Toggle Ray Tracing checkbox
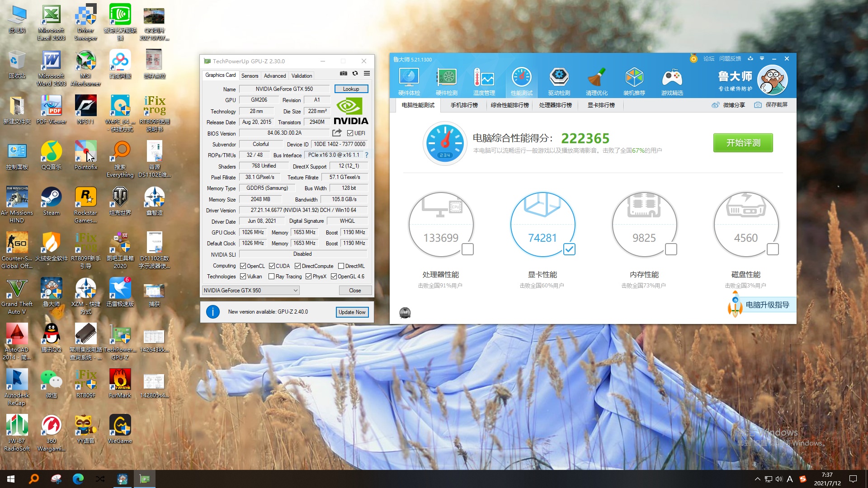This screenshot has height=488, width=868. 271,277
